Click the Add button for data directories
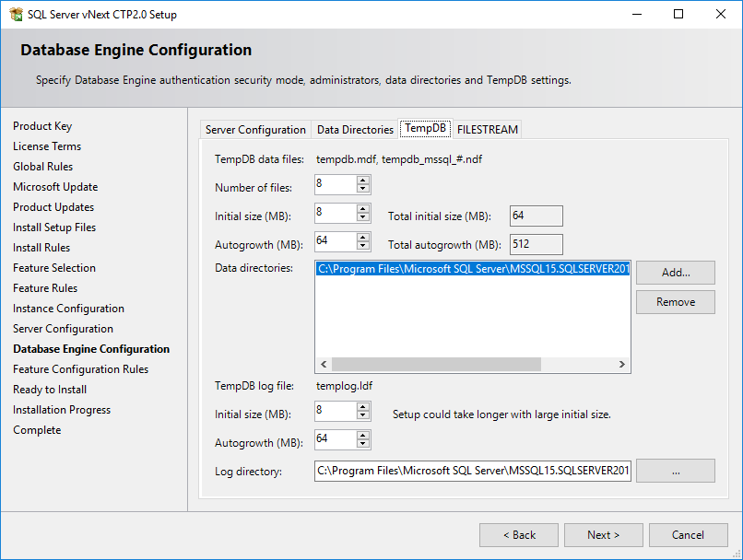Viewport: 743px width, 560px height. [x=675, y=272]
